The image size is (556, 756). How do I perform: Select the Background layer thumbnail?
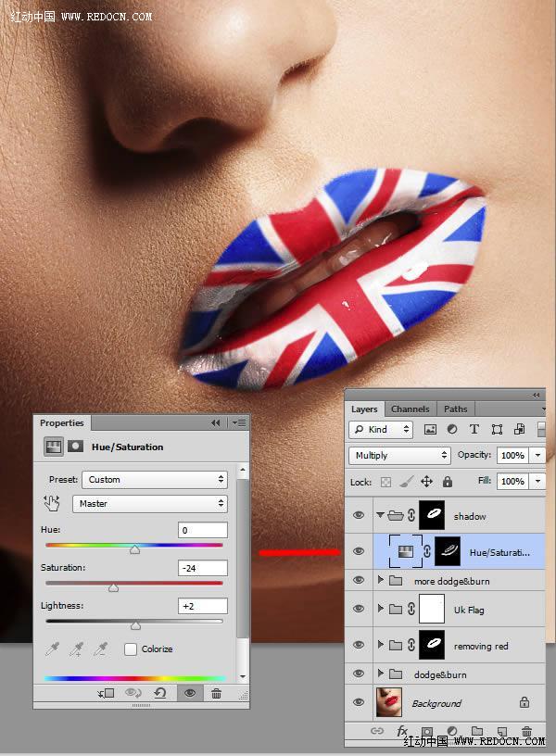(x=388, y=702)
